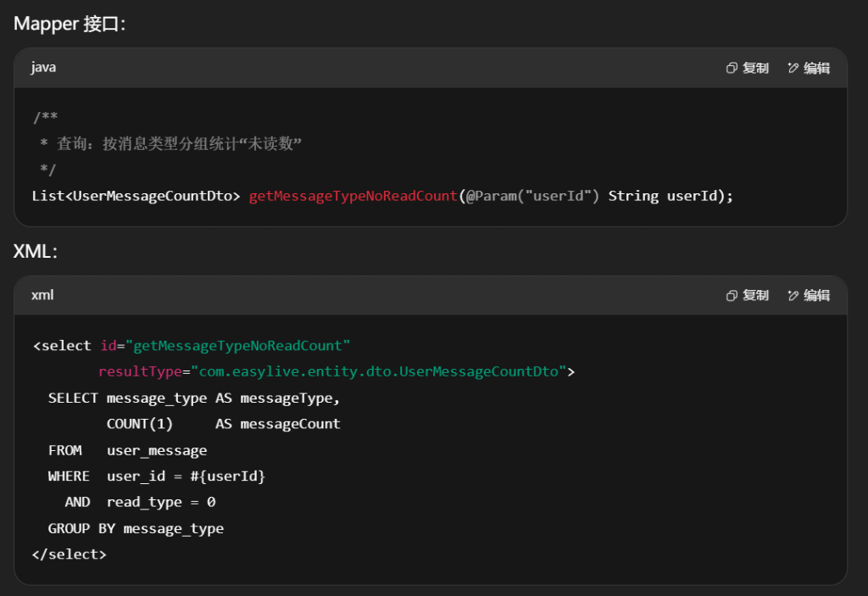Click the red getMessageTypeNoReadCount method name
The width and height of the screenshot is (868, 596).
click(353, 196)
